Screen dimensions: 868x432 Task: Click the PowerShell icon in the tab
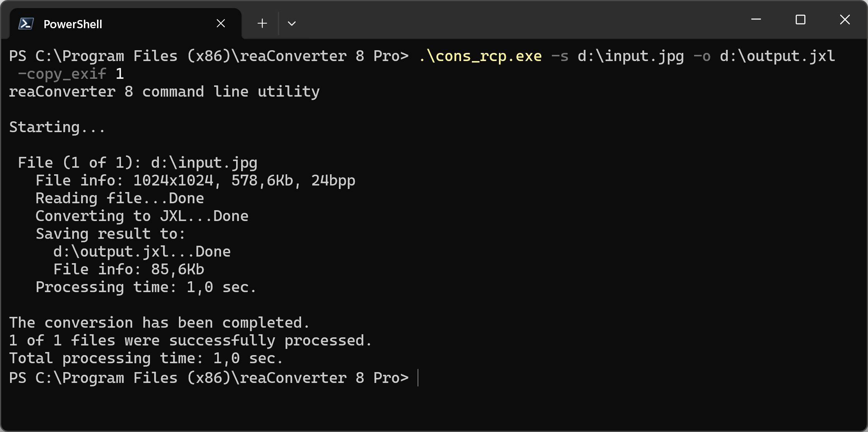26,24
